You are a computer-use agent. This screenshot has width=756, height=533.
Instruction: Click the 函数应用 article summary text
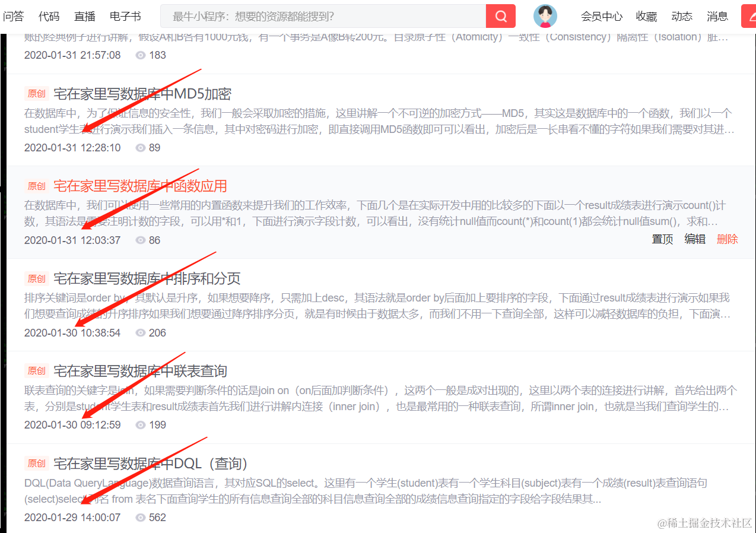pyautogui.click(x=375, y=214)
